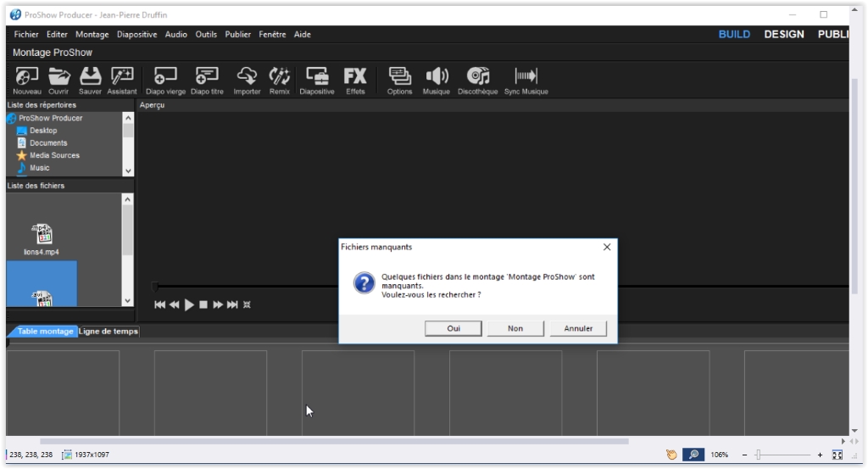Click the Importer toolbar icon
Image resolution: width=868 pixels, height=469 pixels.
(x=247, y=81)
